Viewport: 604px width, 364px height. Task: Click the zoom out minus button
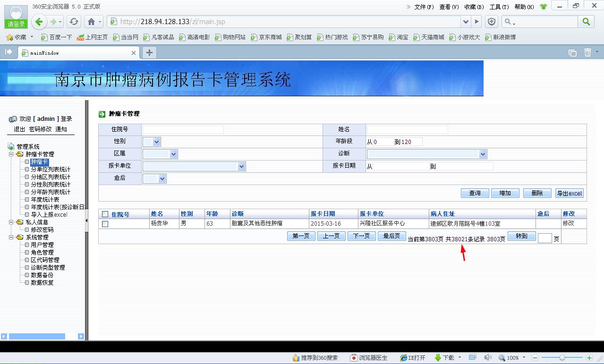[x=535, y=358]
